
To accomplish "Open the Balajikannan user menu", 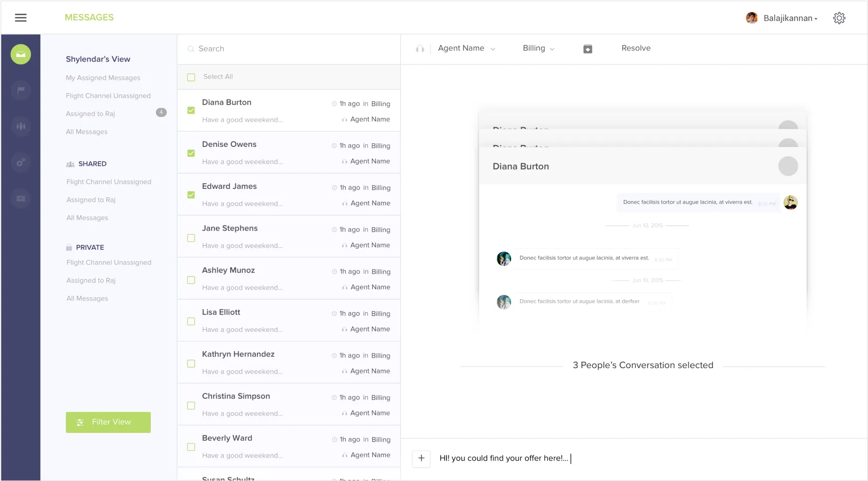I will pyautogui.click(x=790, y=18).
